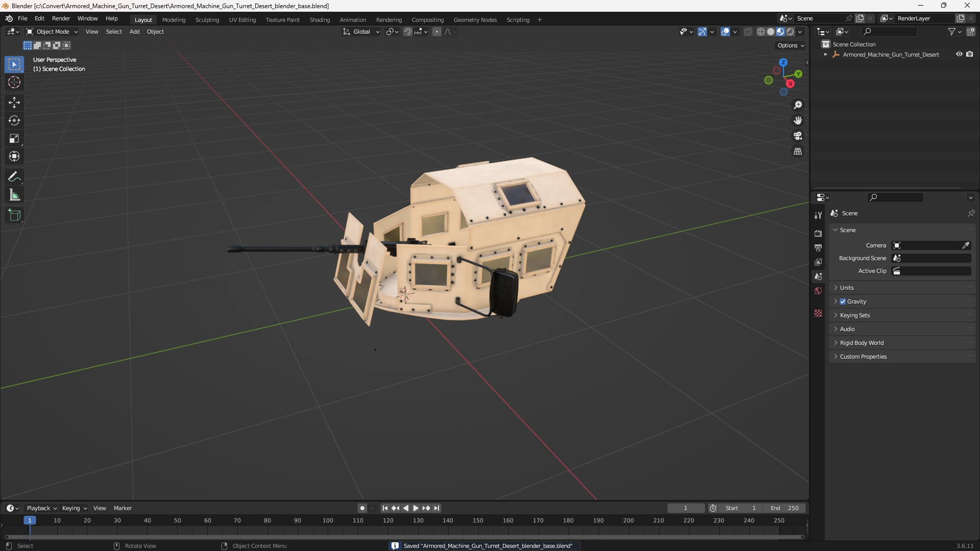Click the current frame number field

click(685, 508)
